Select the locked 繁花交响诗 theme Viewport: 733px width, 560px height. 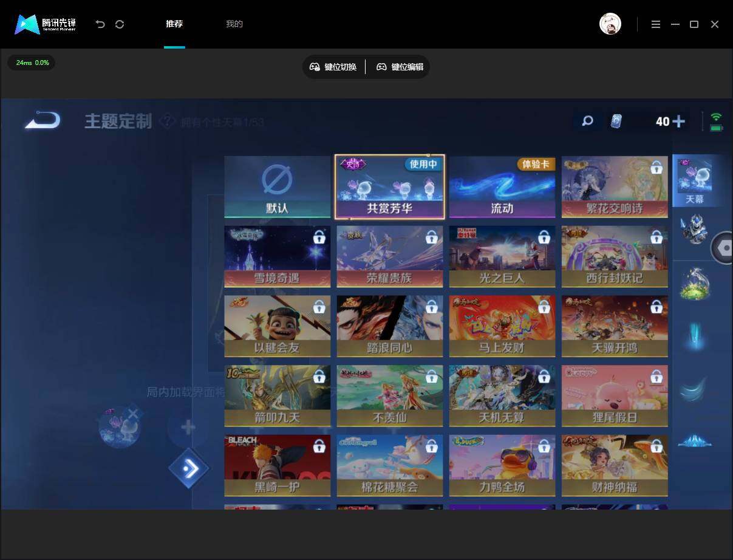click(x=615, y=187)
